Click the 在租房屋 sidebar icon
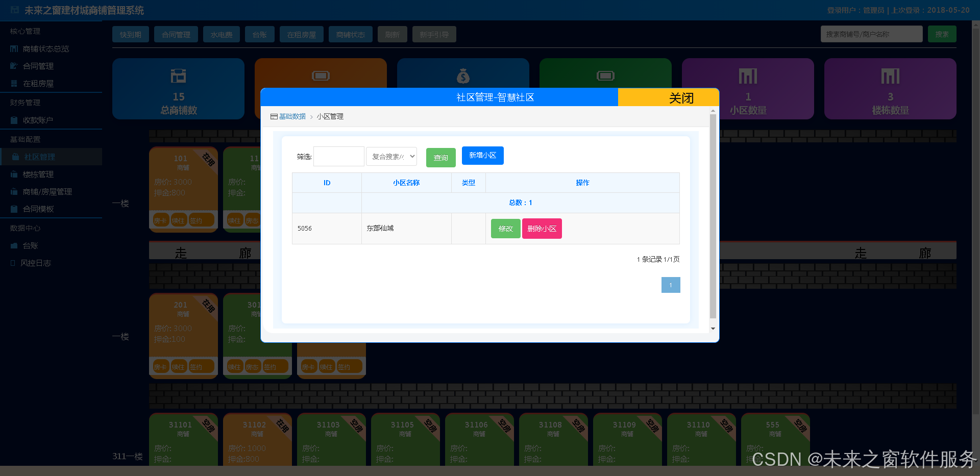 pos(14,84)
